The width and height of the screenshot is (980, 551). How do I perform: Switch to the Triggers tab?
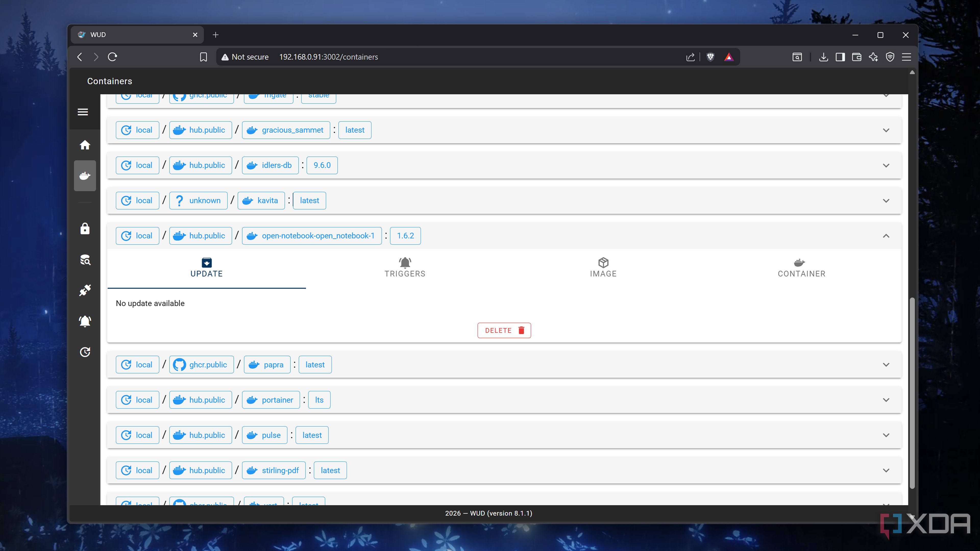[405, 268]
